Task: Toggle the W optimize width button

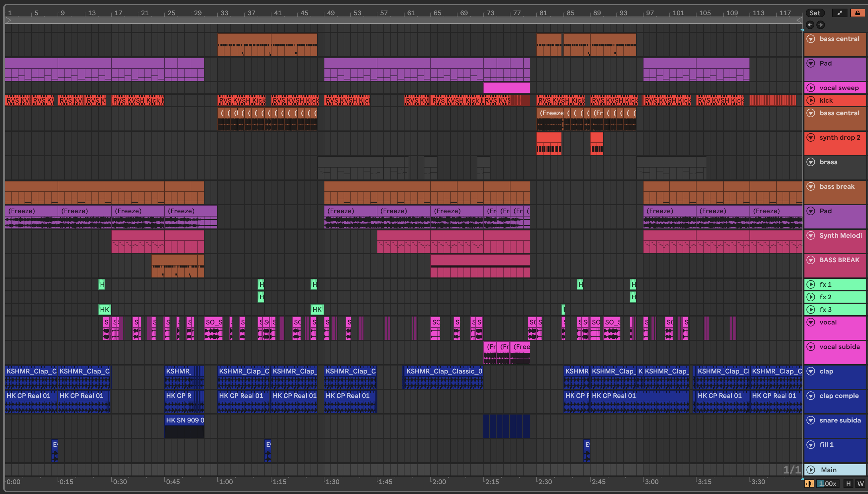Action: coord(860,484)
